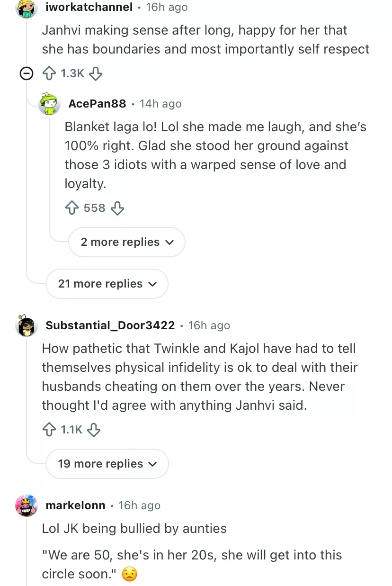The image size is (392, 586).
Task: Expand 19 more replies
Action: click(107, 464)
